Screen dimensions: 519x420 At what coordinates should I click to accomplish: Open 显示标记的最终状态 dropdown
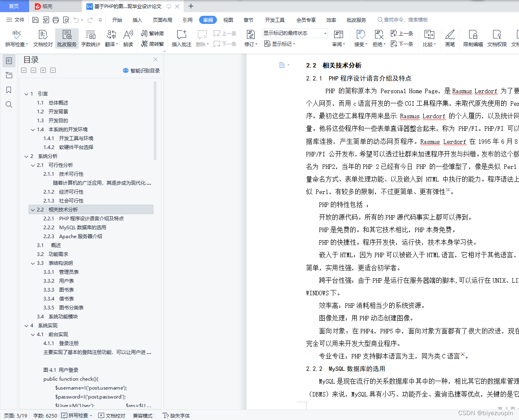[x=295, y=33]
